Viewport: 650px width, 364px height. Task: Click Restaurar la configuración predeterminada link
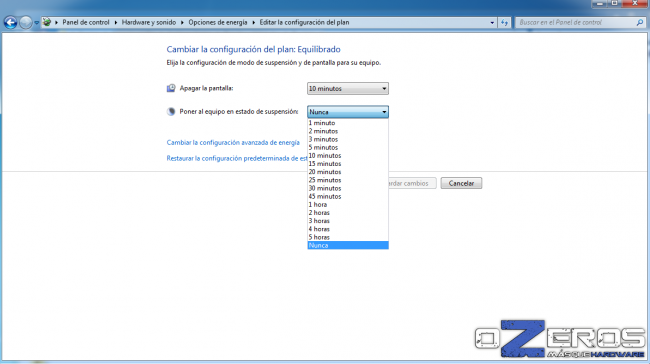click(x=237, y=158)
